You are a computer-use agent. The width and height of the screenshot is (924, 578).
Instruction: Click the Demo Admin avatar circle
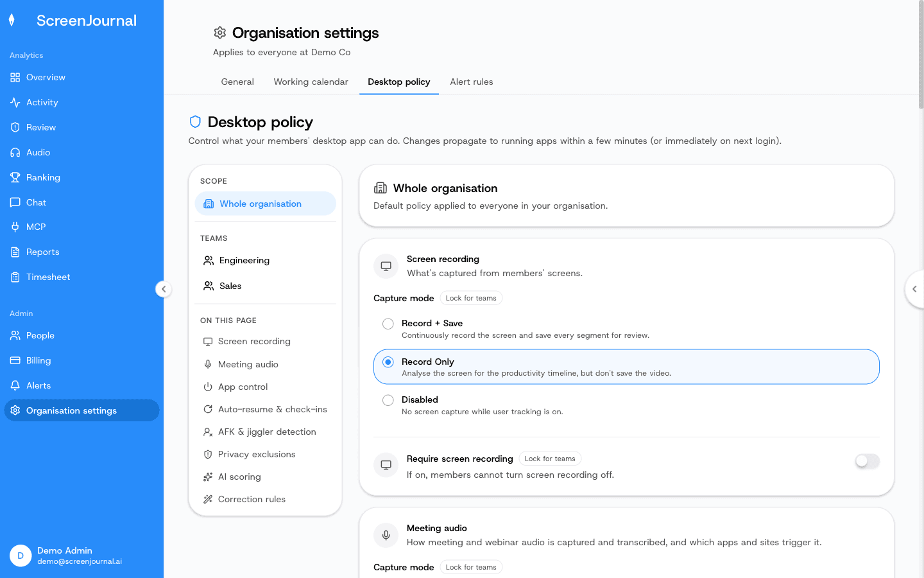click(x=21, y=556)
